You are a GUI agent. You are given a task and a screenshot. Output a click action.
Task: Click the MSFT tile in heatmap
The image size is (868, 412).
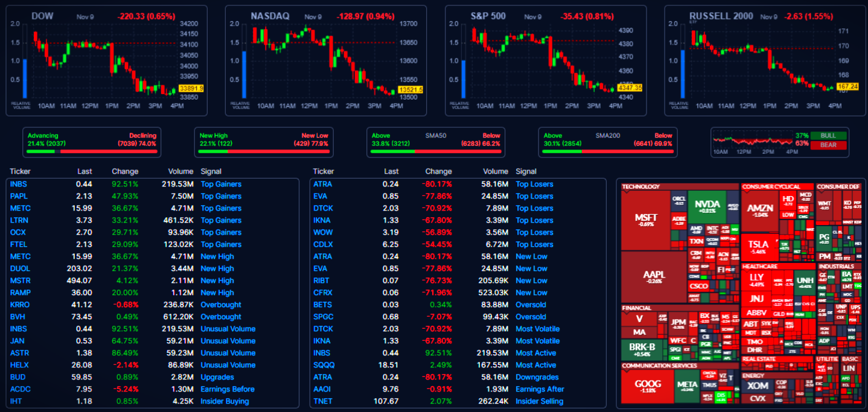click(646, 221)
